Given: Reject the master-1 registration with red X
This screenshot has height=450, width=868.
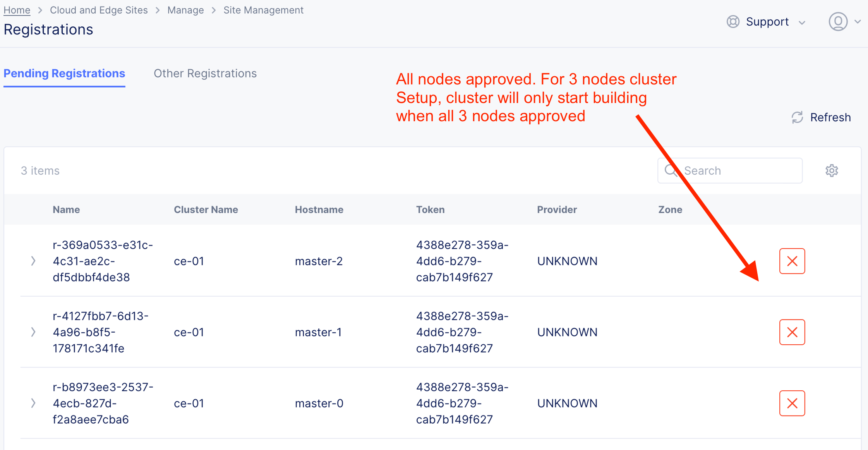Looking at the screenshot, I should (x=792, y=332).
